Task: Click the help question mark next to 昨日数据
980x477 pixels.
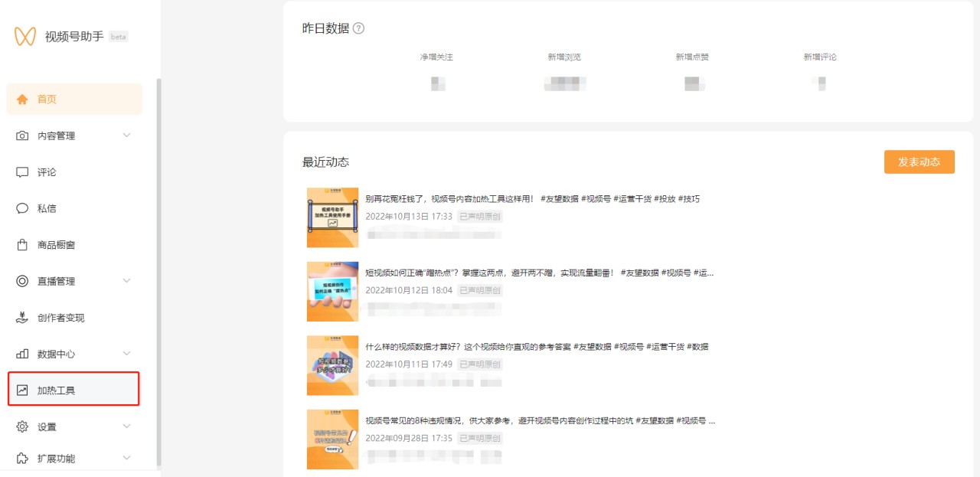Action: [358, 28]
